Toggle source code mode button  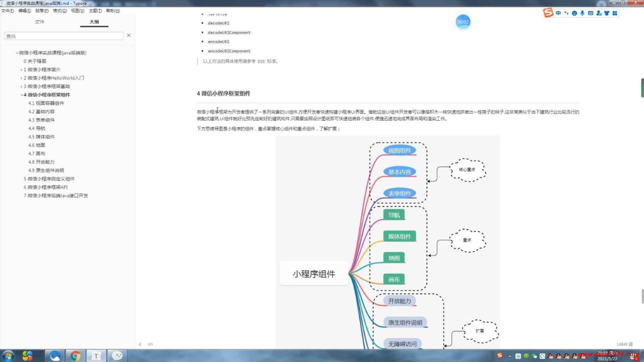[x=150, y=344]
